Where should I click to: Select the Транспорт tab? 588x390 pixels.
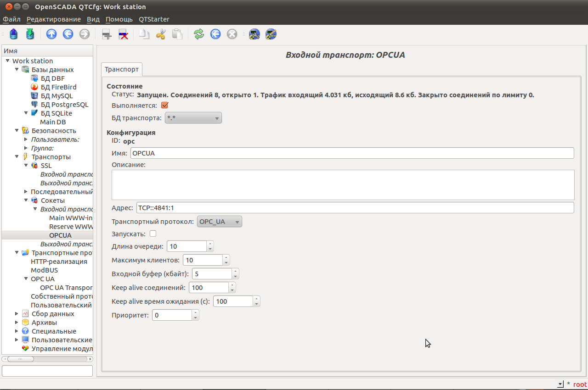[122, 69]
